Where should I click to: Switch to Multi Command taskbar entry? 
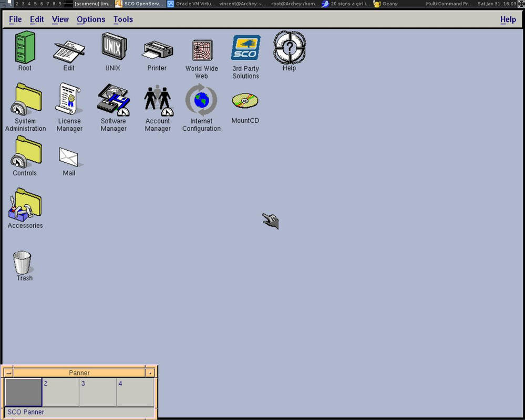pyautogui.click(x=449, y=4)
